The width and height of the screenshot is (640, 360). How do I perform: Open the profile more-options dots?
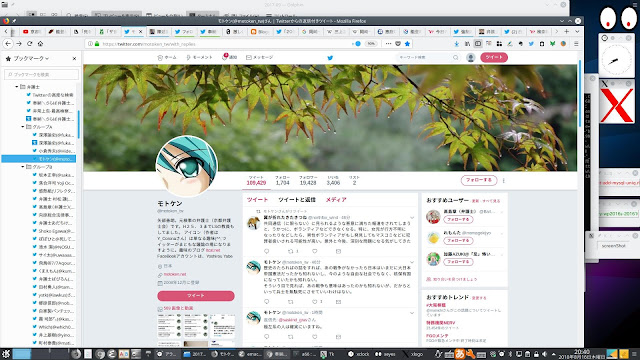click(503, 180)
